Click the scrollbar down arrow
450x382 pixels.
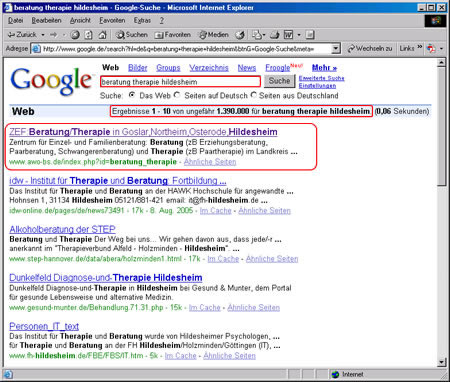click(441, 362)
